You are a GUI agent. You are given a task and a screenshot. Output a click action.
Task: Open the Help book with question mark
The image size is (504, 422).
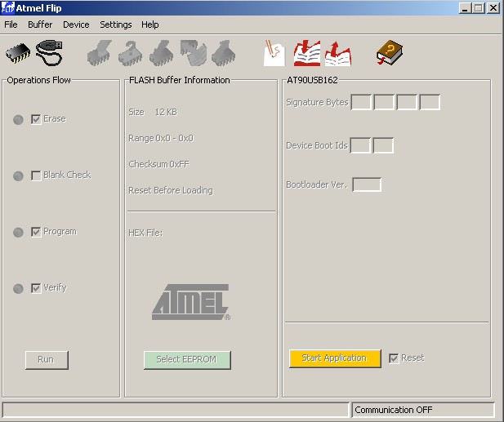point(390,52)
